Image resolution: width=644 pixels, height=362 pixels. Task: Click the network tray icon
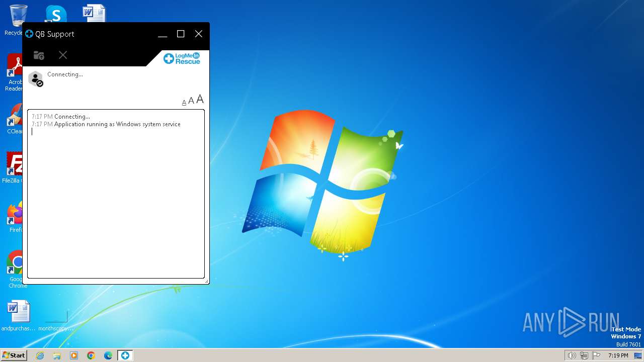(x=584, y=355)
